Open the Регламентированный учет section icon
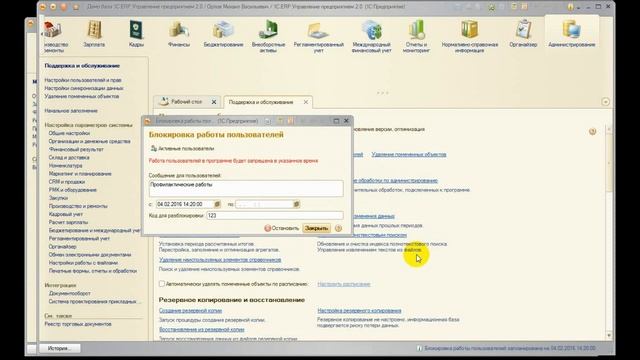The image size is (640, 360). 318,36
